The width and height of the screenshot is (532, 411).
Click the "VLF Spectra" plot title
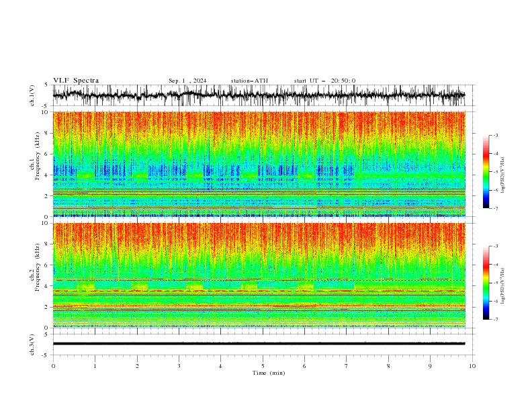pyautogui.click(x=76, y=81)
